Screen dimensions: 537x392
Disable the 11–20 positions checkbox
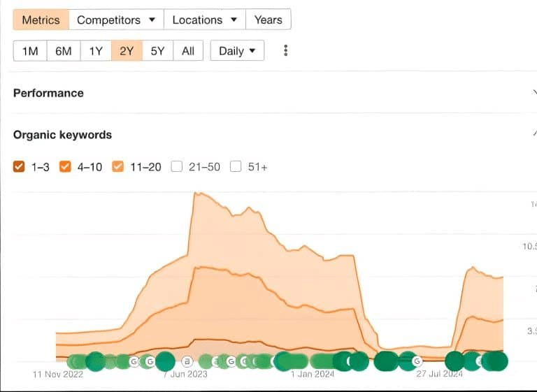coord(117,166)
